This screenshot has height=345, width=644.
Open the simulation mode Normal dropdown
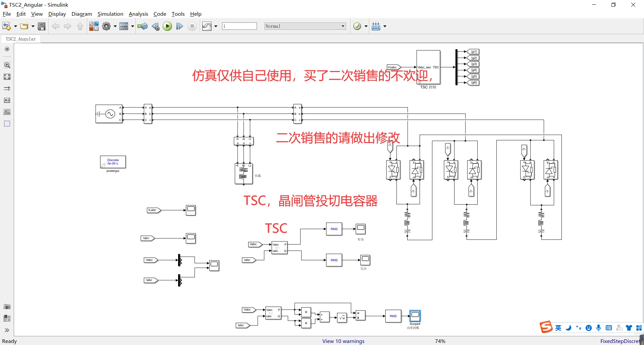coord(305,26)
